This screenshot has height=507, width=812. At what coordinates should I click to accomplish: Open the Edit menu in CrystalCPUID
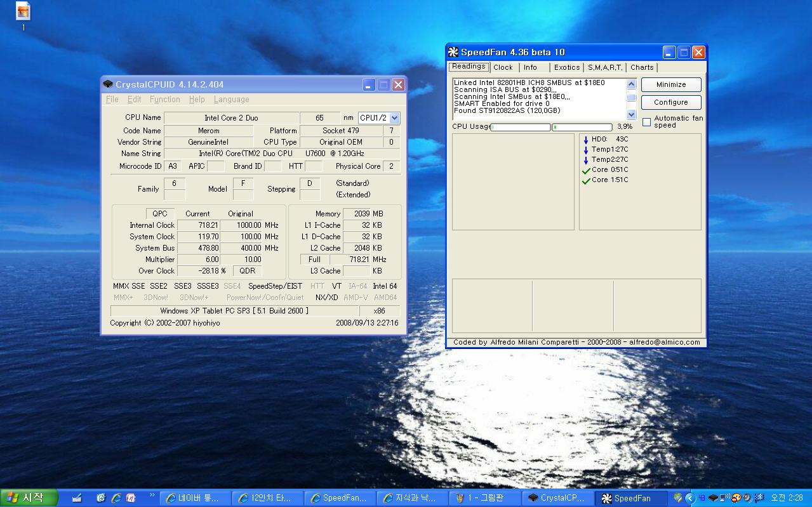tap(135, 100)
